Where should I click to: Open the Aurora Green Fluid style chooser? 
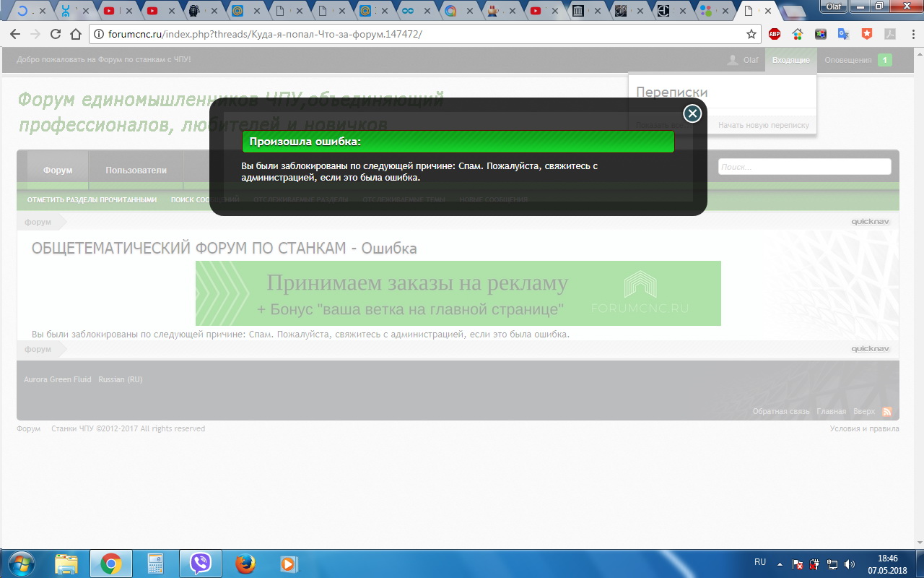coord(58,379)
